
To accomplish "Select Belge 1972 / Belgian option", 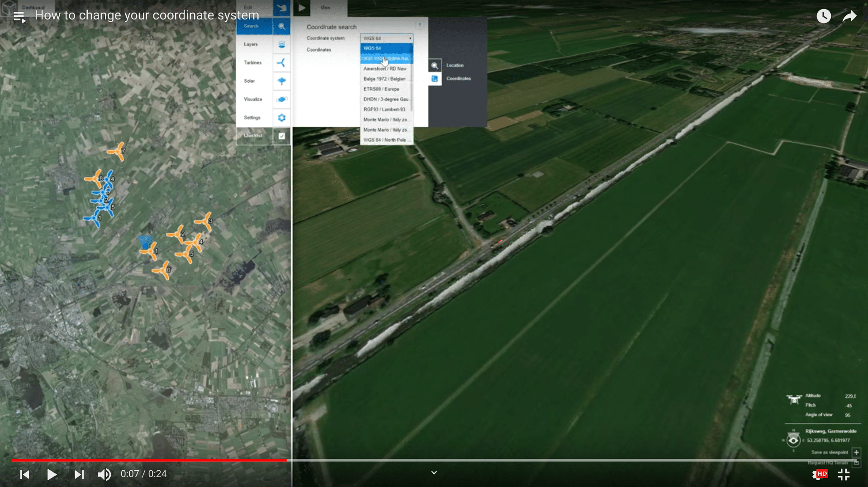I will (x=386, y=79).
